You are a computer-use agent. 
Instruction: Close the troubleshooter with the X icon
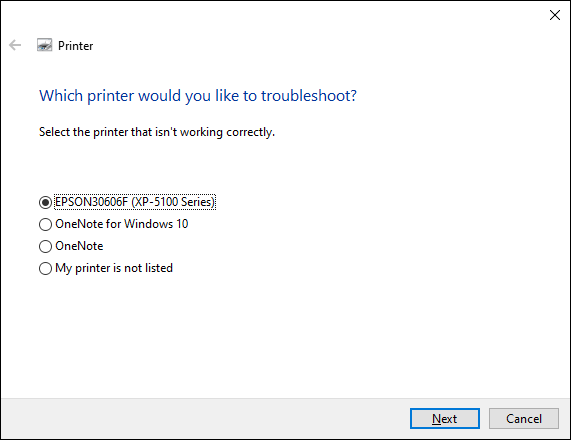pos(555,15)
